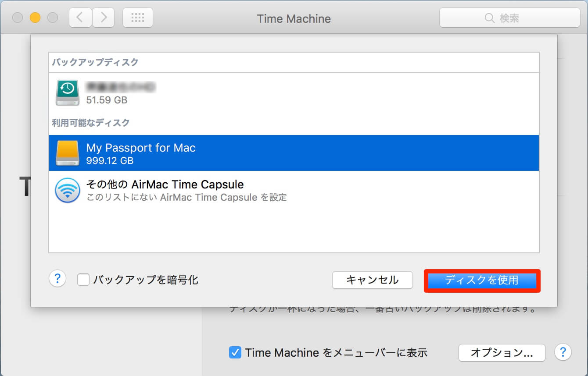
Task: Go back with the left chevron
Action: (80, 18)
